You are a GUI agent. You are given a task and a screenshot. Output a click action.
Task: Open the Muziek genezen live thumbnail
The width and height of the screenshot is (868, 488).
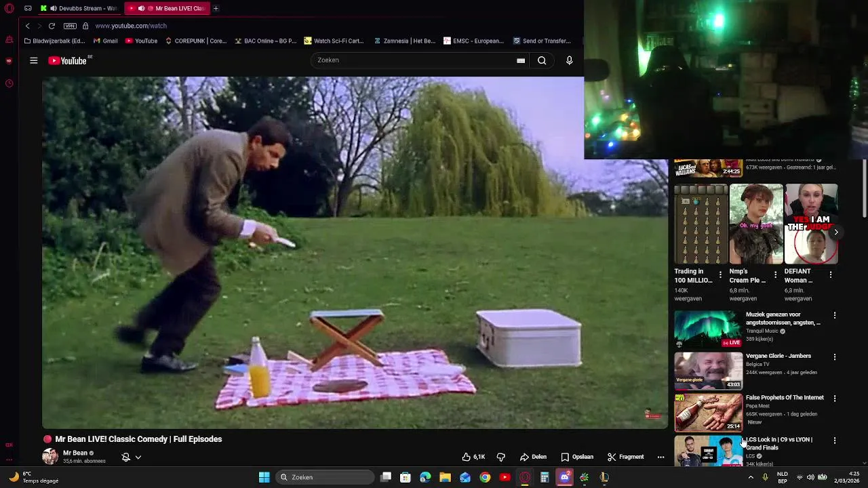click(708, 329)
